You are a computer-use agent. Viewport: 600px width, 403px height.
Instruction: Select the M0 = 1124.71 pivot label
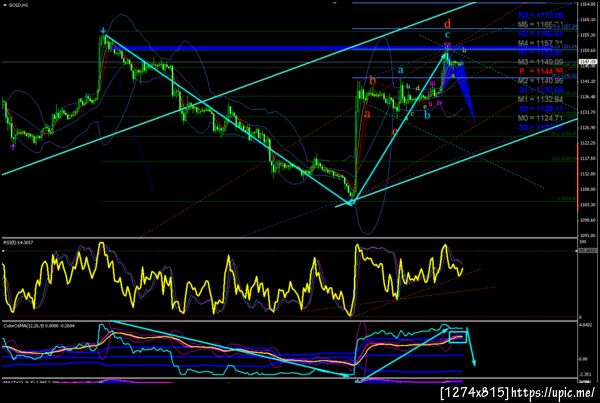(540, 118)
